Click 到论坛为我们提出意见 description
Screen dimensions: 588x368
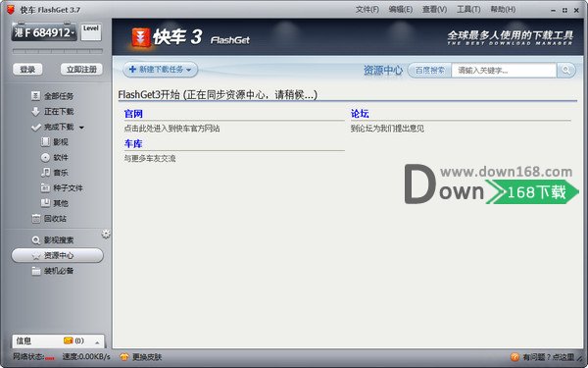coord(387,129)
